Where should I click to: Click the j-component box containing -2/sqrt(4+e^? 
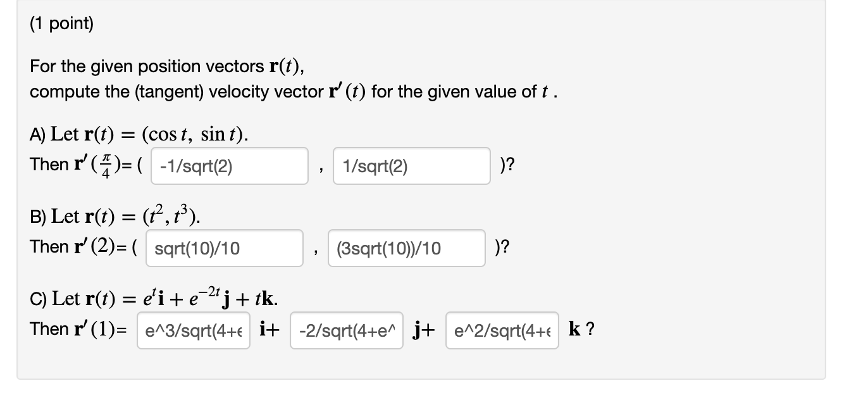tap(346, 330)
